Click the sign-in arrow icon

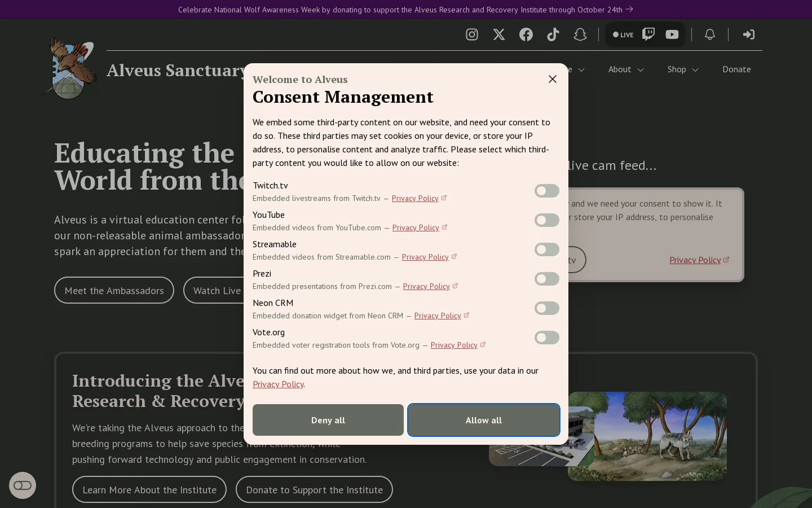click(748, 34)
